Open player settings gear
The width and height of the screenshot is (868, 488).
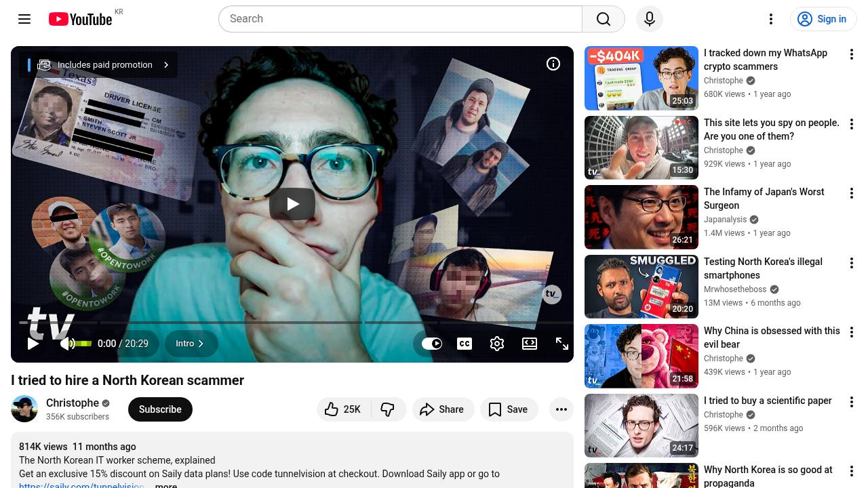497,344
